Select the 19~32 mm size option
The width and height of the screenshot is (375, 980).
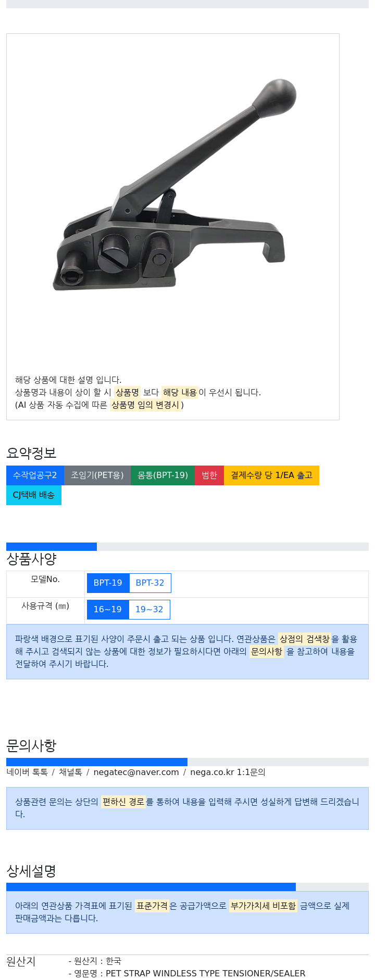point(149,610)
